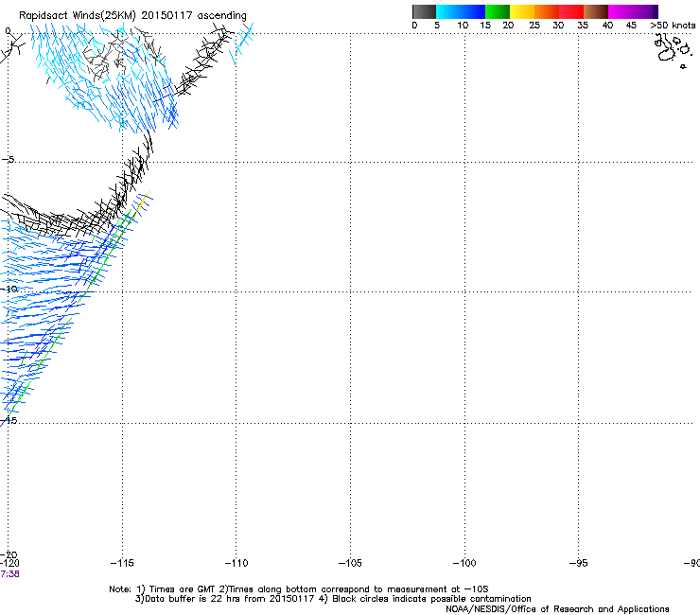Screen dimensions: 700x615
Task: Click the green 15–20 knots legend swatch
Action: click(x=498, y=11)
